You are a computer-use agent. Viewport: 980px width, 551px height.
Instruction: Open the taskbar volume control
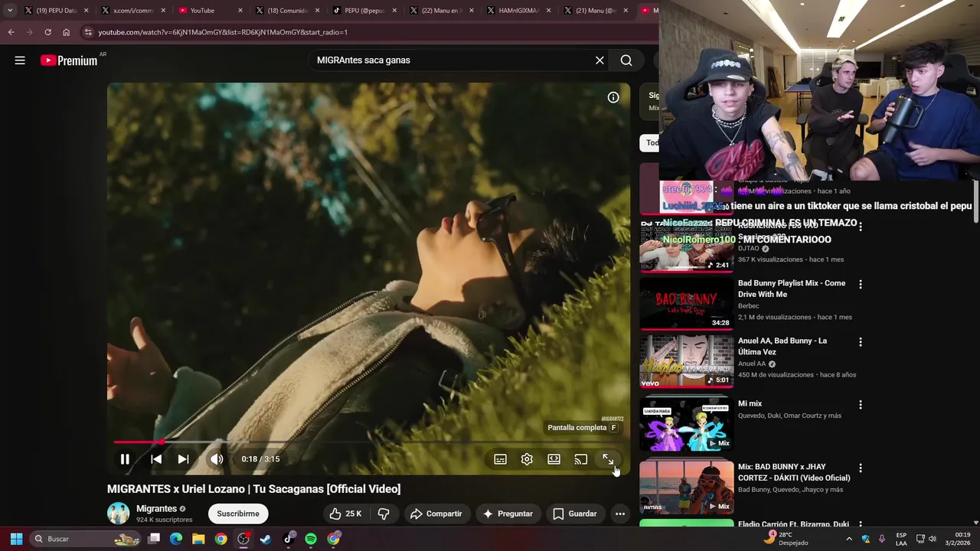point(933,539)
